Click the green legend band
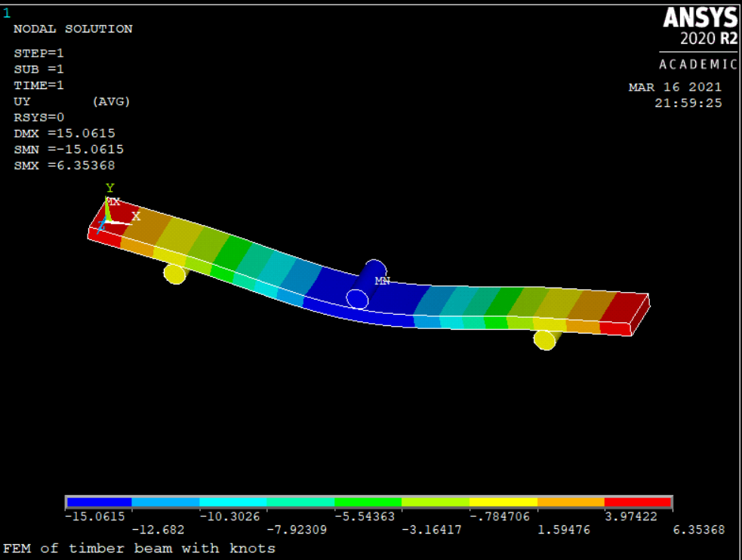 click(x=368, y=503)
